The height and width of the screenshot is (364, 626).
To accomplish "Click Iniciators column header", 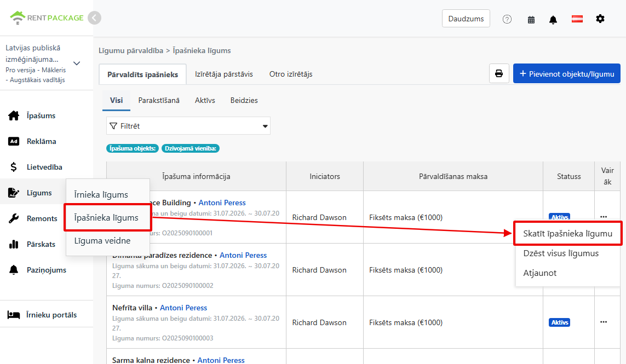I will tap(325, 176).
